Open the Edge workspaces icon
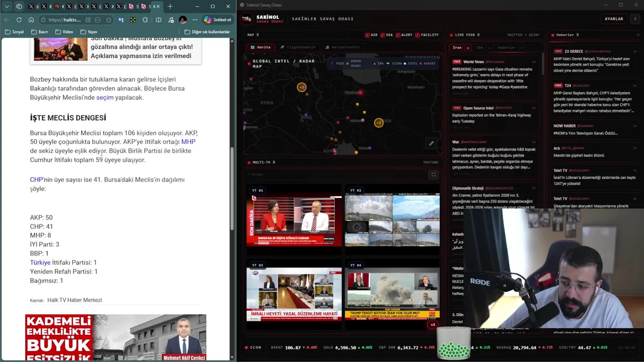Viewport: 644px width, 362px height. click(19, 7)
